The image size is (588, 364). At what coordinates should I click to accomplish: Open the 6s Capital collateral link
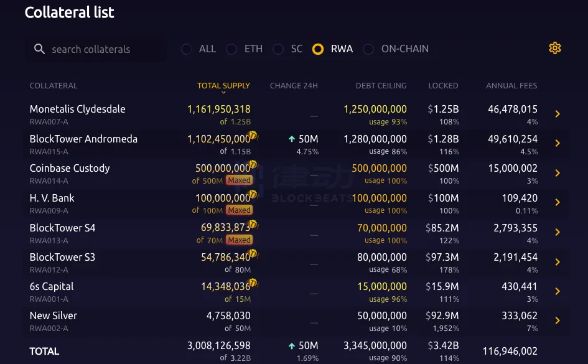pos(52,286)
